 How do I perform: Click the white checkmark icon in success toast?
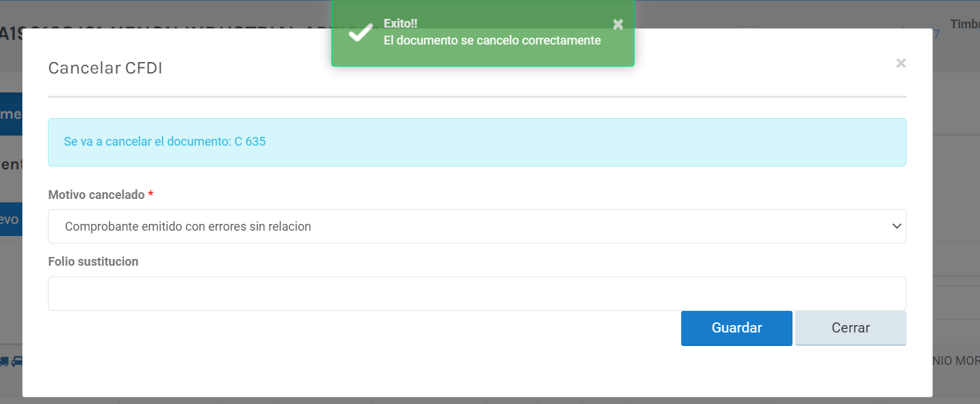pos(360,32)
